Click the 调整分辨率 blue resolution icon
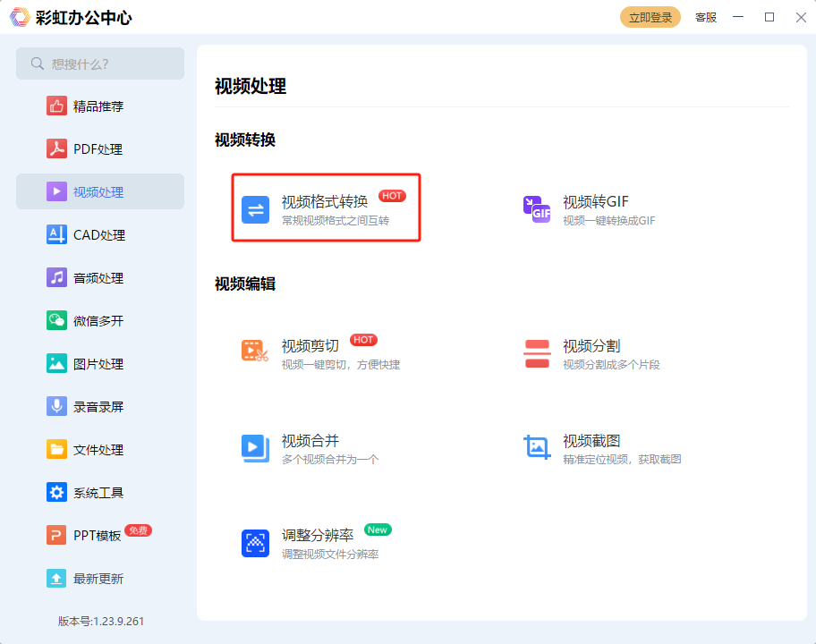The image size is (816, 644). pos(256,543)
